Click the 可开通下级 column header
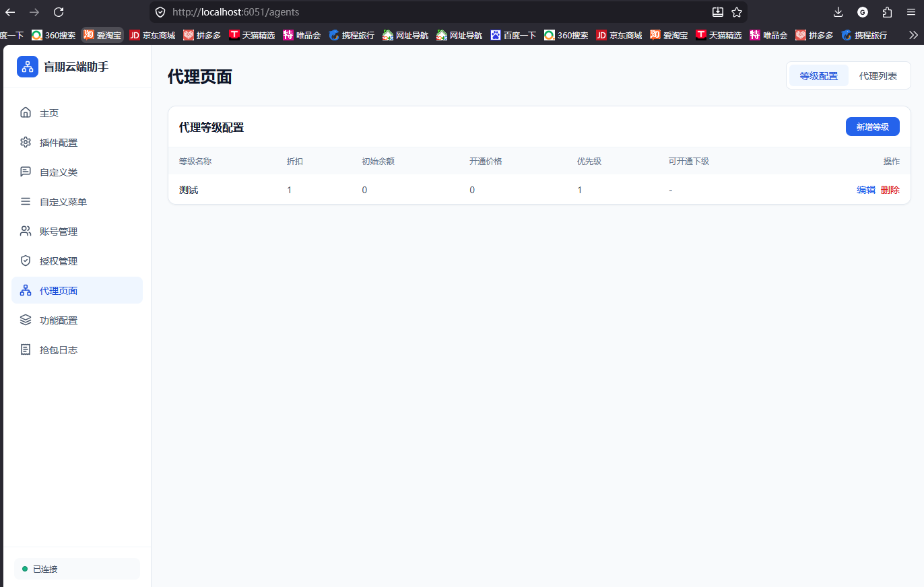The width and height of the screenshot is (924, 587). 689,162
